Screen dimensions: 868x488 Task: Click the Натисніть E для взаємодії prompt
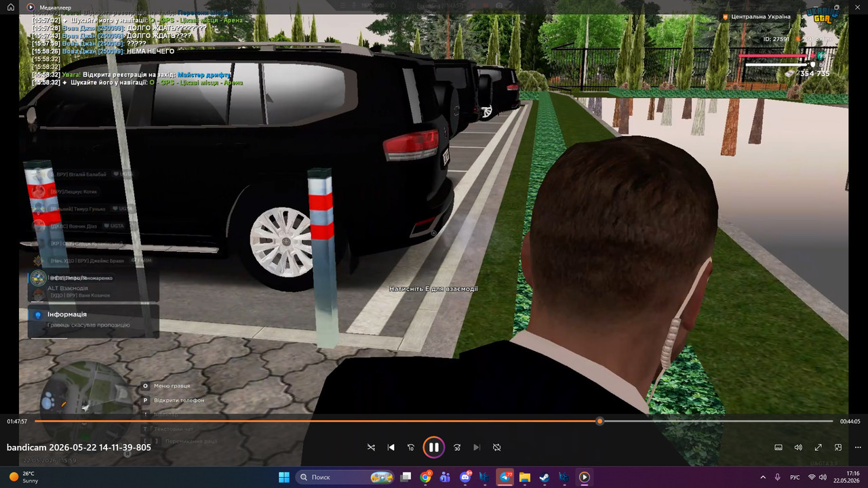coord(433,289)
